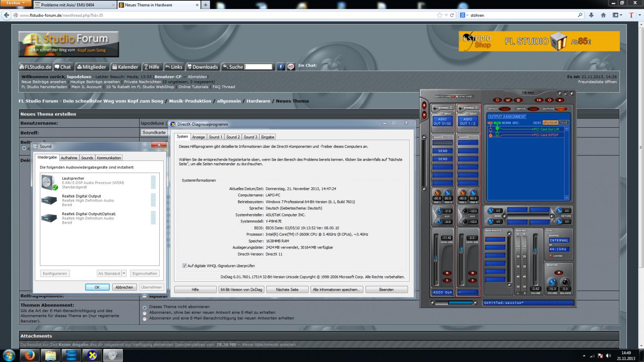Image resolution: width=644 pixels, height=362 pixels.
Task: Click '64-Bit-Version von DxDiag' button
Action: click(241, 289)
